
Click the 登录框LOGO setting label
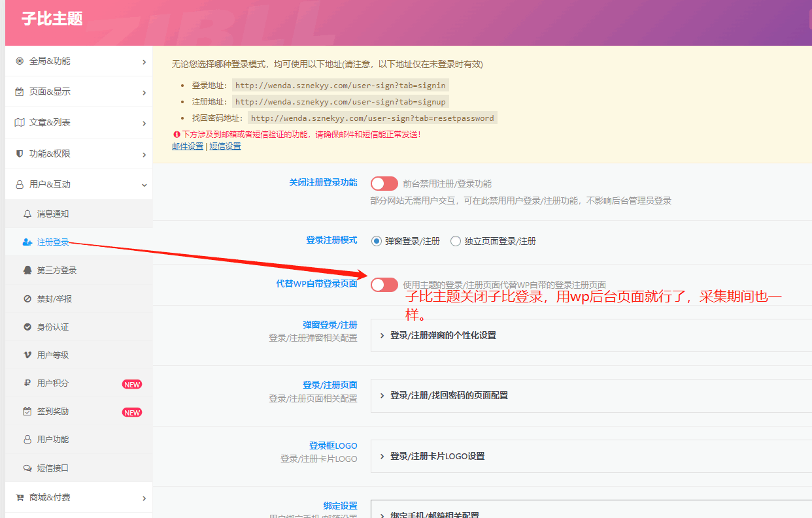(333, 445)
